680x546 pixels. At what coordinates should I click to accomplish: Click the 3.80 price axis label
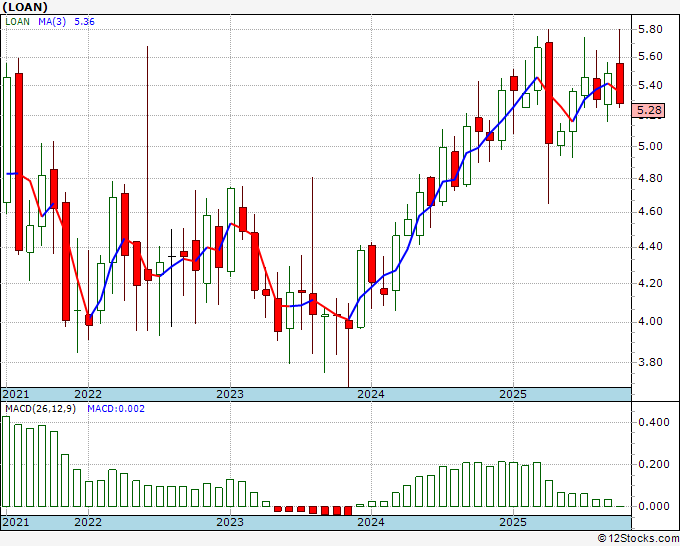click(x=650, y=362)
